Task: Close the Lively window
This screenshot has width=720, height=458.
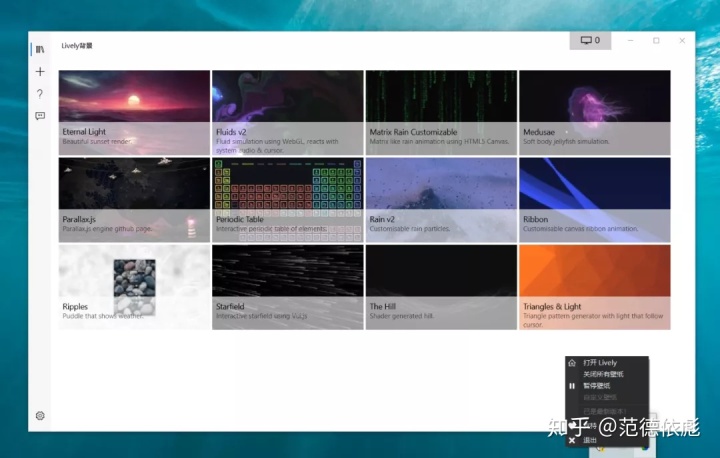Action: point(682,40)
